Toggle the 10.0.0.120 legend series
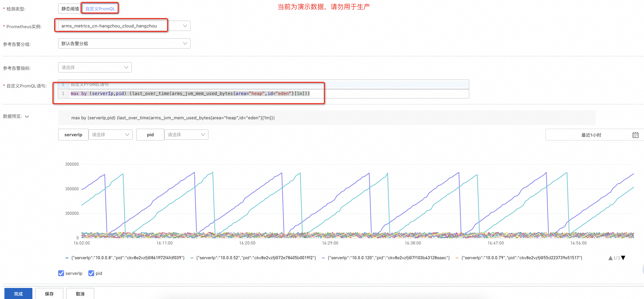The image size is (644, 299). [386, 258]
